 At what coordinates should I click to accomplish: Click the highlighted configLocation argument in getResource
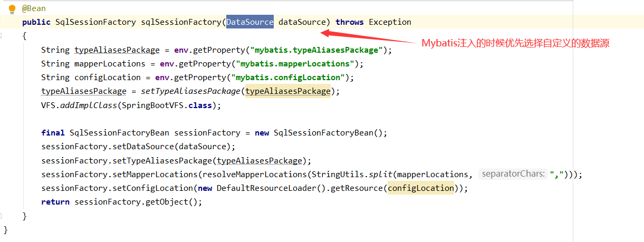coord(421,188)
